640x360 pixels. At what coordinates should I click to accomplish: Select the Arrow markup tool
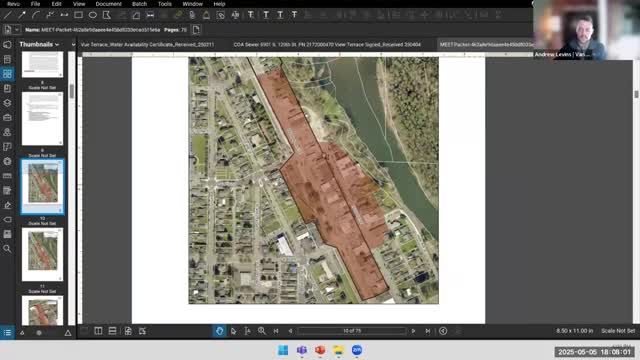[22, 16]
